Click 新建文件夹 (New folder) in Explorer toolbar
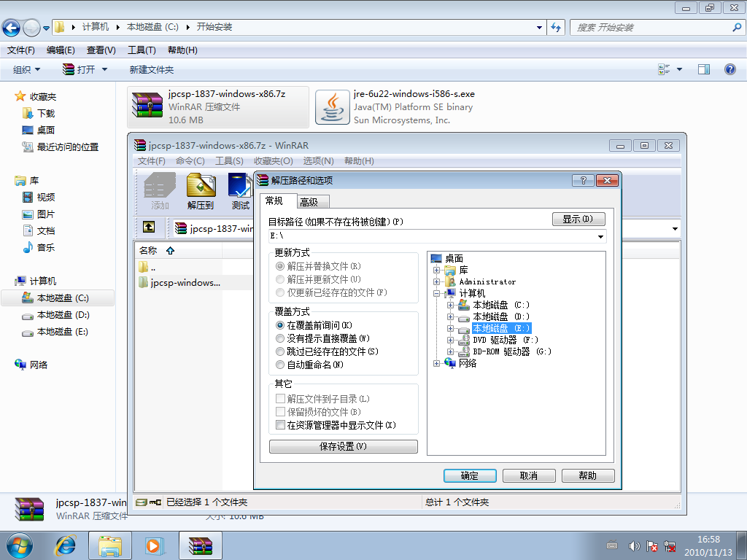Viewport: 747px width, 560px height. click(x=152, y=70)
